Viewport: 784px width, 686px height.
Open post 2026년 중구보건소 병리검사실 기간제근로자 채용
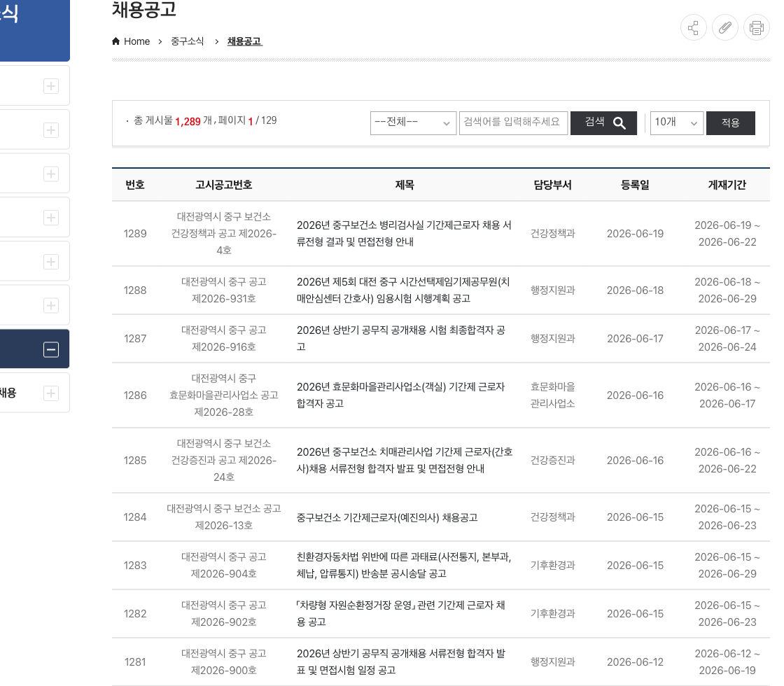click(404, 234)
